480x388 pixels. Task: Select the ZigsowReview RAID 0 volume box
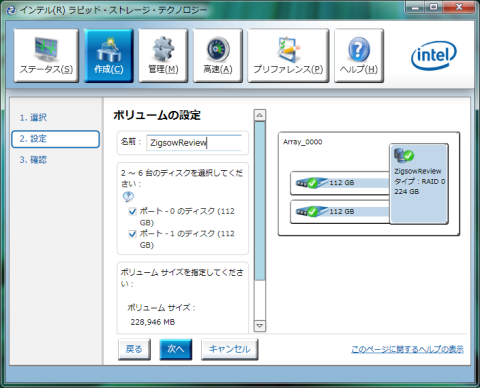click(419, 184)
